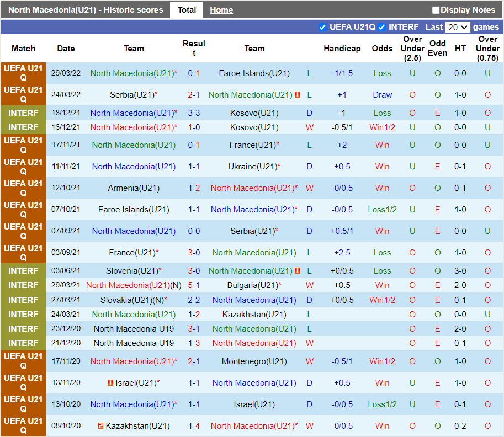The width and height of the screenshot is (504, 437).
Task: Open North Macedonia(U21) team on 29/03/22 row
Action: click(x=132, y=73)
